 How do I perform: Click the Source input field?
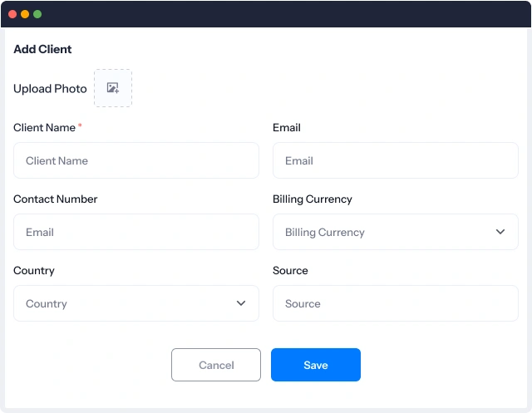396,303
